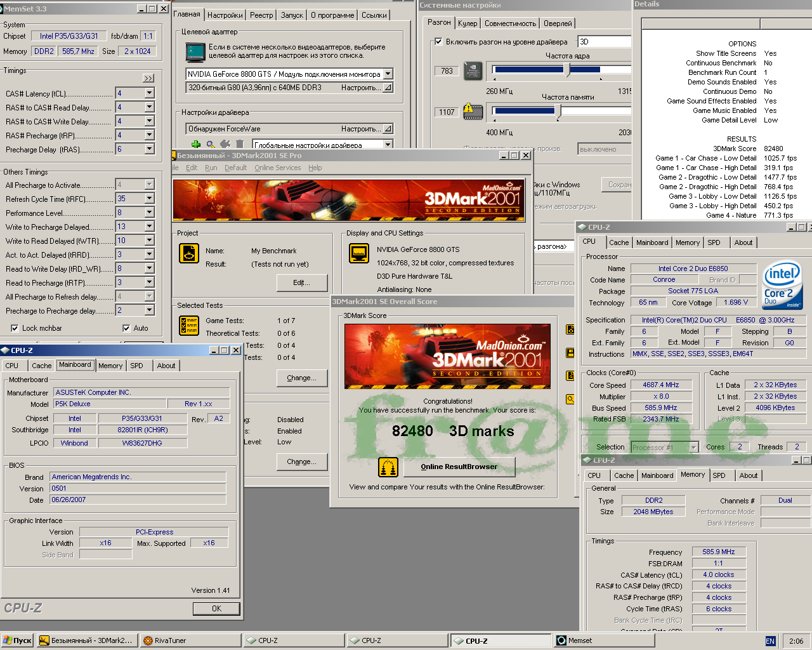Click the GPU core chip icon in RivaTuner
Screen dimensions: 812x650
pyautogui.click(x=473, y=70)
